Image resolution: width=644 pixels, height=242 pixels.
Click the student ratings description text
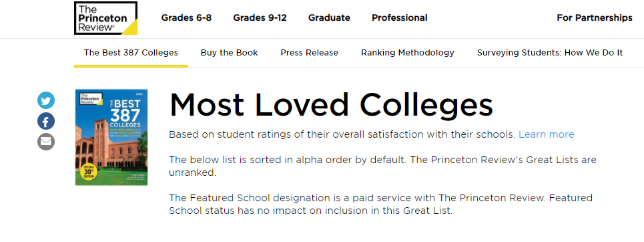[342, 134]
